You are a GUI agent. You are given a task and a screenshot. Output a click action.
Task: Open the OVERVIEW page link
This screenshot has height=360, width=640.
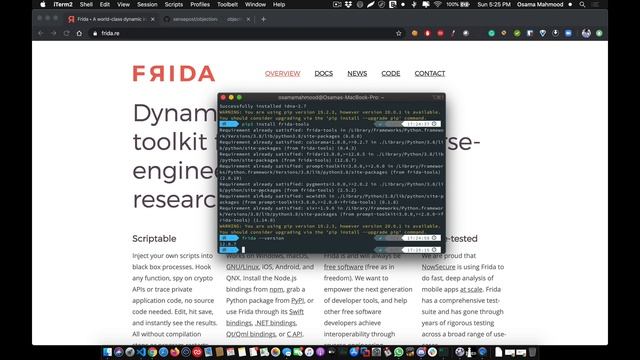(282, 73)
